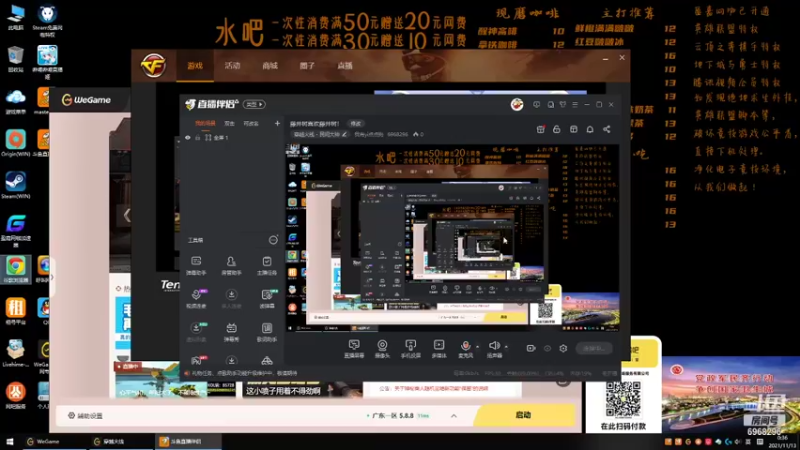Switch to the 活动 tab in CrossFire window
Screen dimensions: 800x450
[x=232, y=65]
